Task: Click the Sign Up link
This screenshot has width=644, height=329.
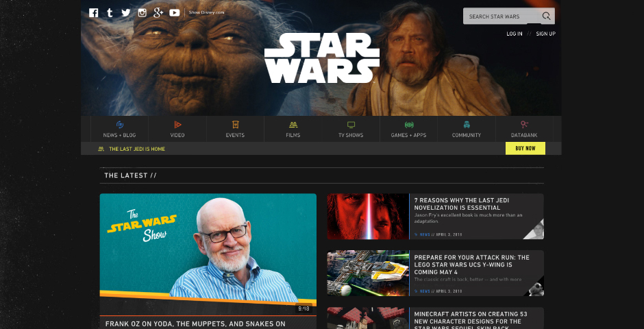Action: pyautogui.click(x=546, y=34)
